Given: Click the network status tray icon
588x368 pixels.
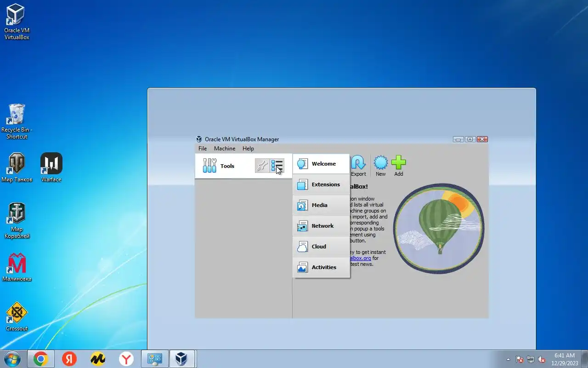Looking at the screenshot, I should 531,359.
